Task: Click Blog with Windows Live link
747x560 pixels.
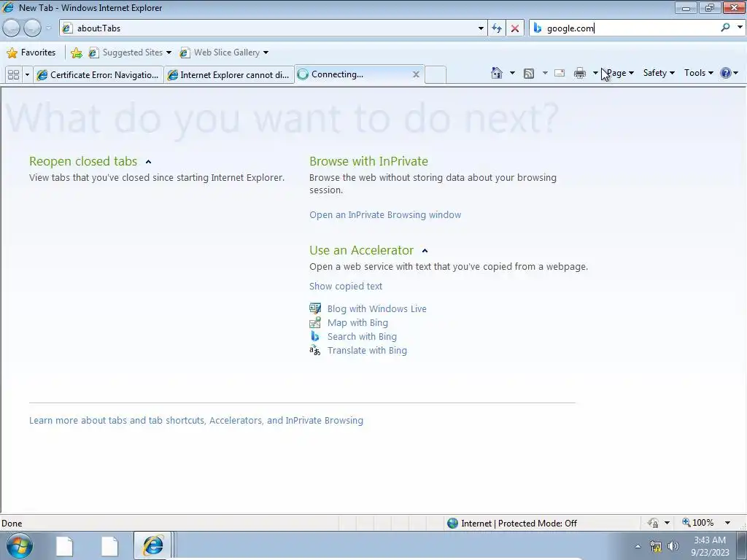Action: pyautogui.click(x=377, y=308)
